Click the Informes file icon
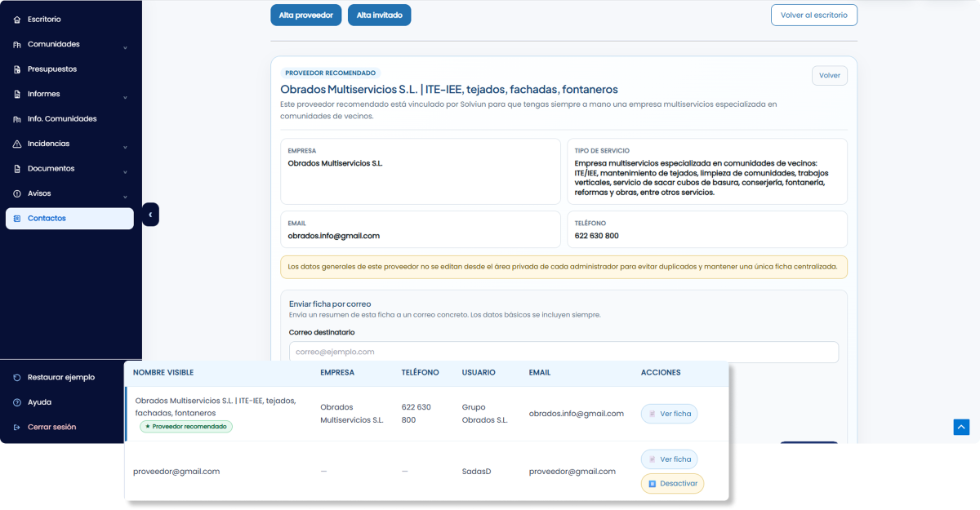This screenshot has height=510, width=980. (17, 95)
